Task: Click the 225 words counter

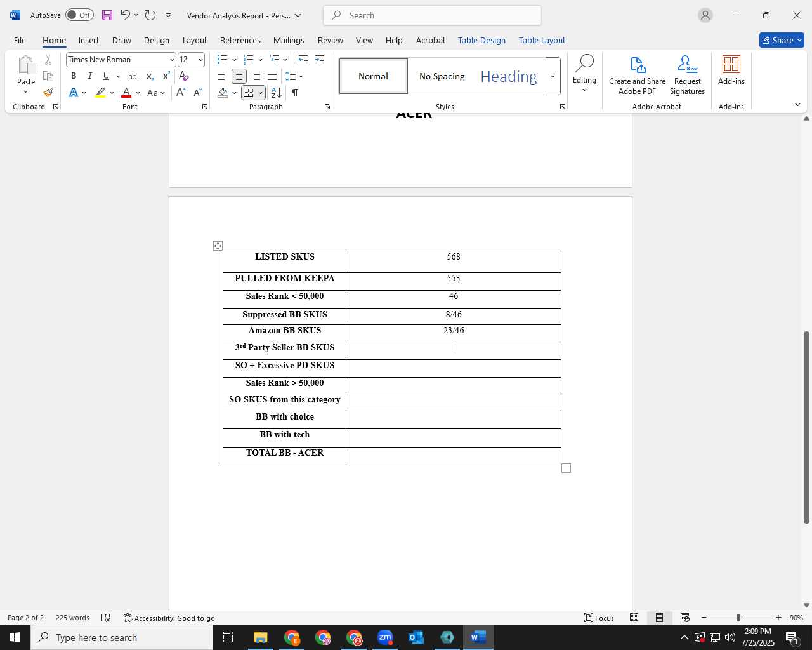Action: tap(72, 618)
